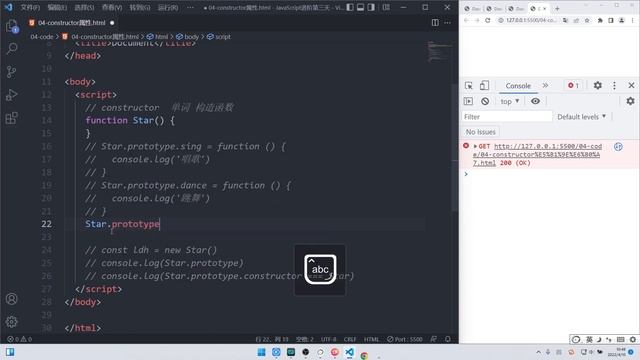Show errors and warnings in status bar
The width and height of the screenshot is (640, 360).
pos(19,339)
